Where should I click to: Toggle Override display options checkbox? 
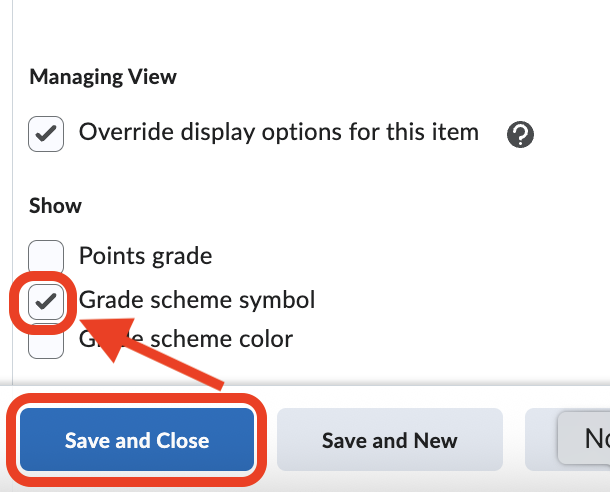[46, 134]
